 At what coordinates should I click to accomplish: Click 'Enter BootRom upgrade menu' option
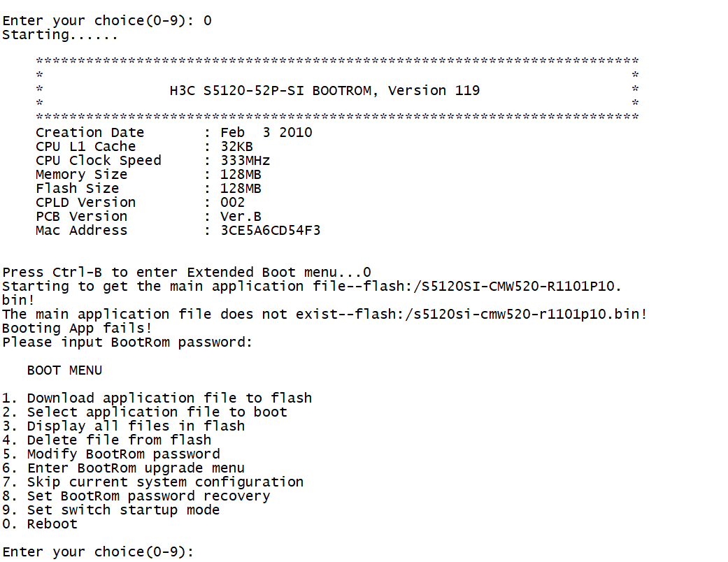click(x=124, y=468)
